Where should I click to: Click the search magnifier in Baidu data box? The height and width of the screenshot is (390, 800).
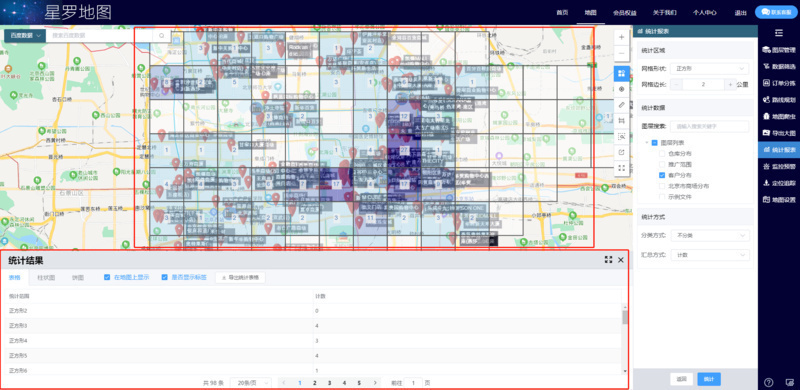(x=161, y=36)
